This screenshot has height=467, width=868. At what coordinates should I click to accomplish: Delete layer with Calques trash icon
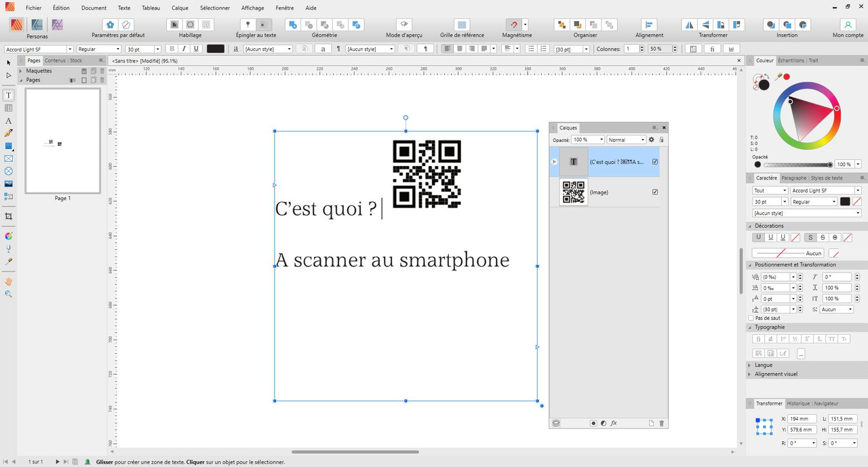pos(662,423)
